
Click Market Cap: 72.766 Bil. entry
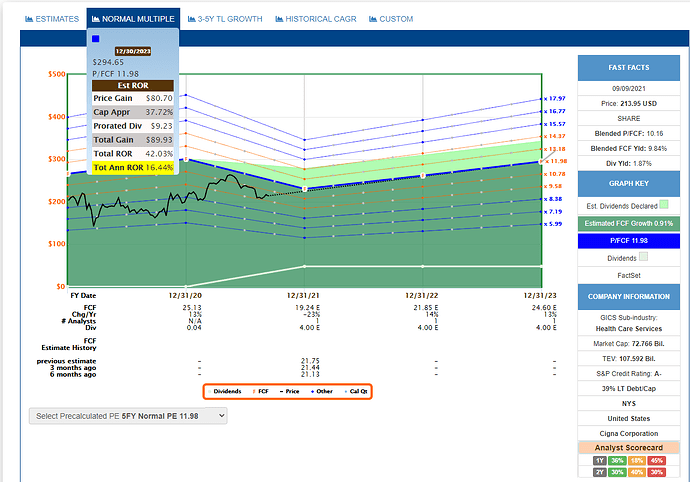coord(629,344)
